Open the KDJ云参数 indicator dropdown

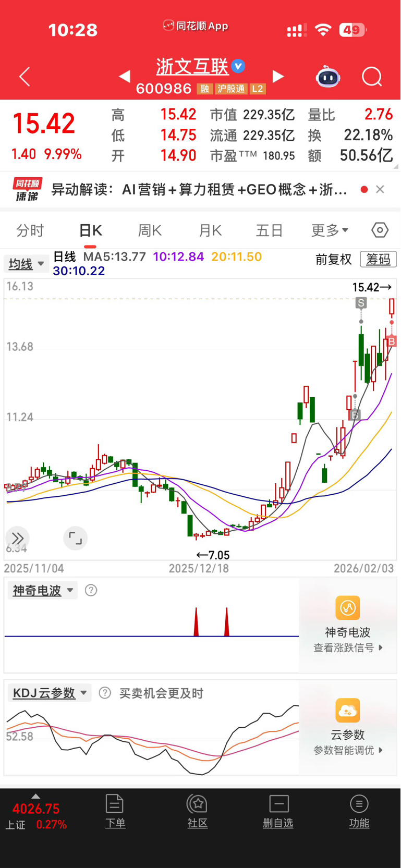[50, 693]
